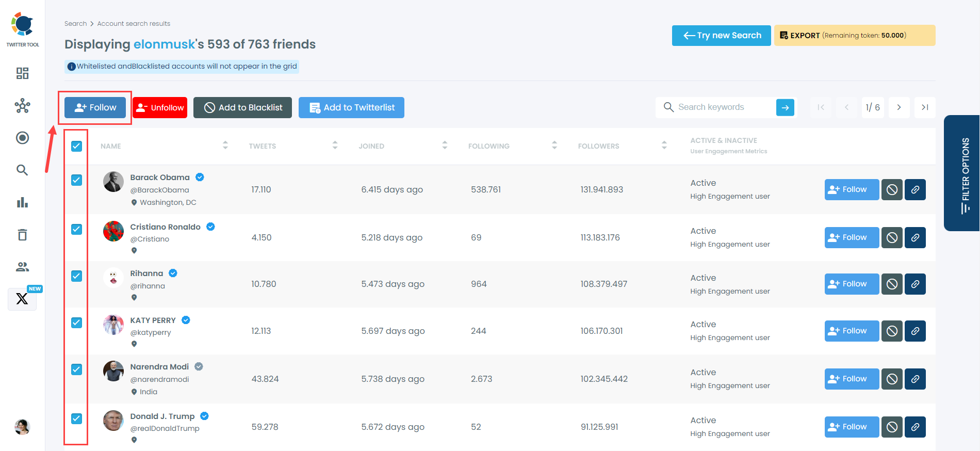Uncheck the Donald J. Trump row checkbox
The image size is (980, 451).
tap(76, 418)
